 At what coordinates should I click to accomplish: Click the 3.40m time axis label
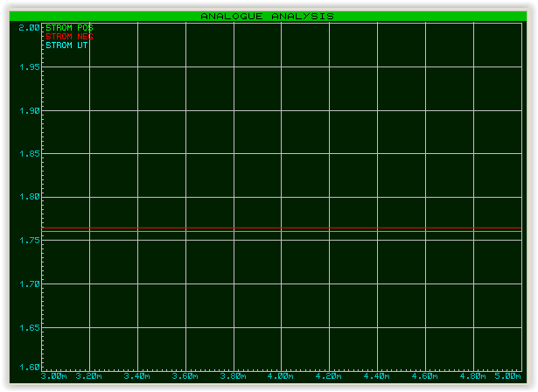tap(136, 376)
